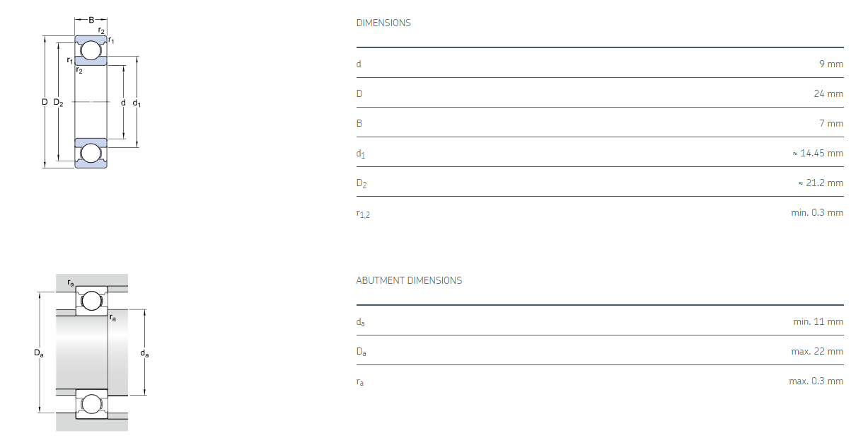The image size is (868, 448).
Task: Click the ≈ 14.45 mm value
Action: click(818, 153)
